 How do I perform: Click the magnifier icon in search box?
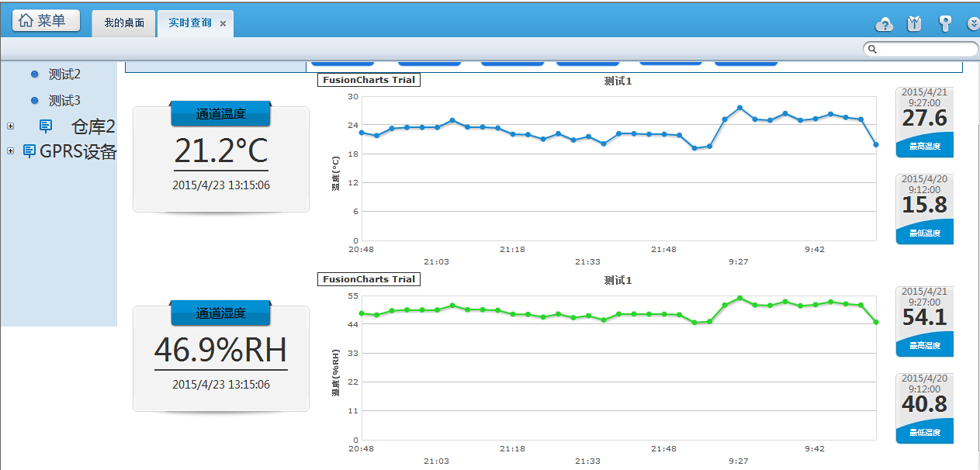click(872, 49)
